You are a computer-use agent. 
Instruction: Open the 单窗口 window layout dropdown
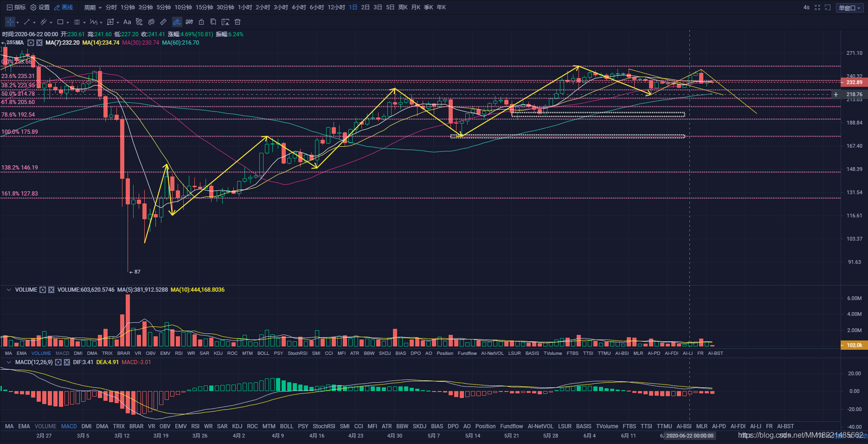pos(849,8)
